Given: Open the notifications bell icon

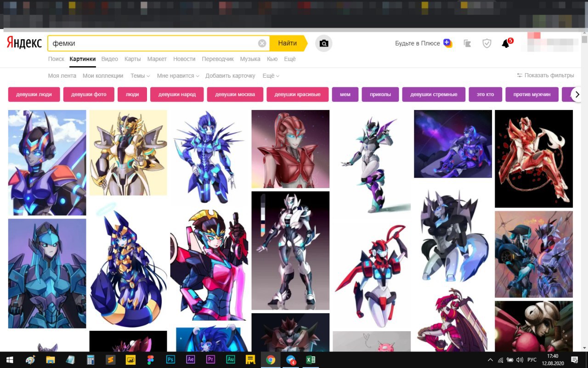Looking at the screenshot, I should pyautogui.click(x=506, y=43).
